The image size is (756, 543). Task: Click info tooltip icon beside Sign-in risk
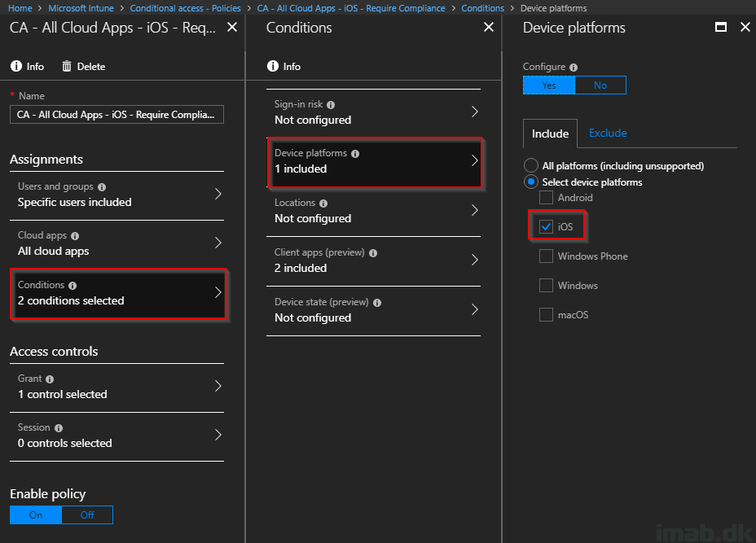(x=331, y=104)
